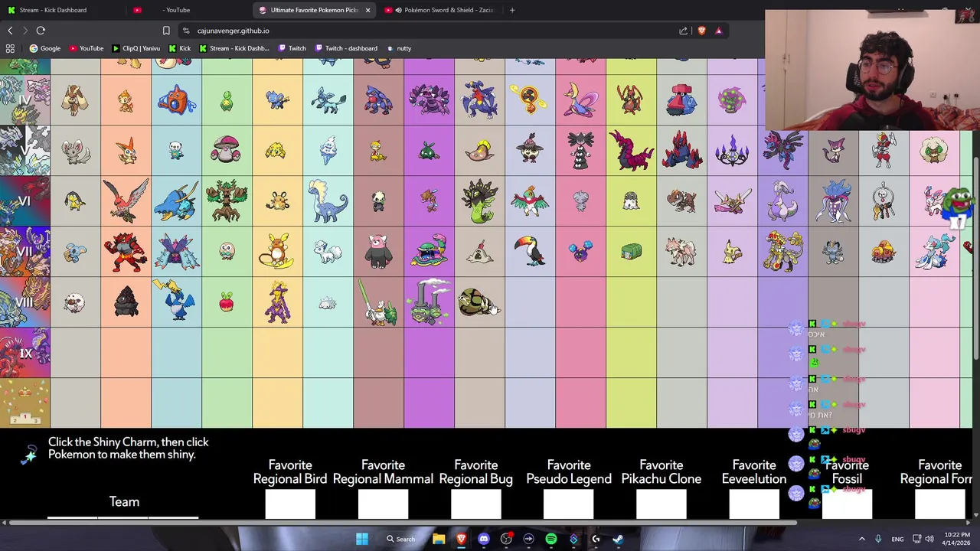Open Spotify from the taskbar
The height and width of the screenshot is (551, 980).
[x=550, y=539]
